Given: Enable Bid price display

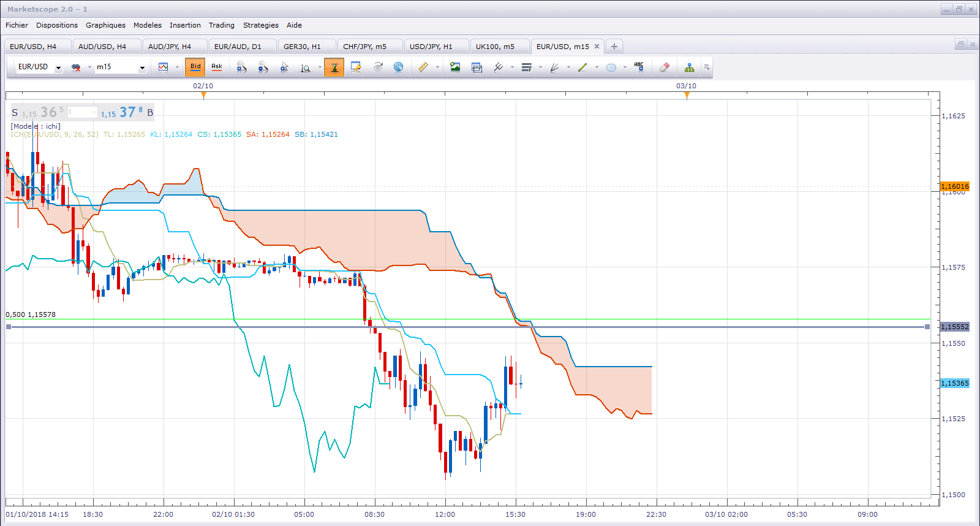Looking at the screenshot, I should (195, 67).
